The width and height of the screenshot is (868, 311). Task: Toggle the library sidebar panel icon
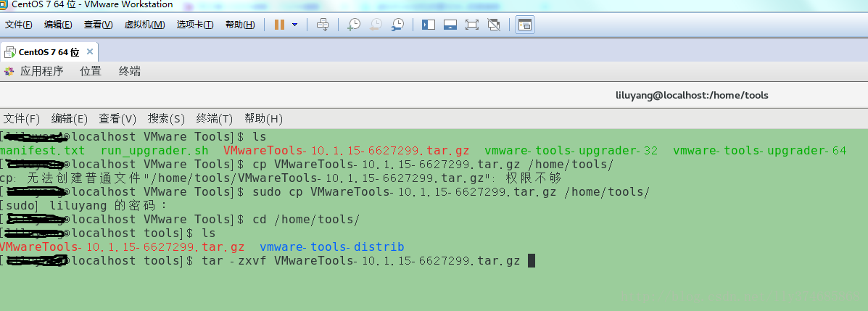(x=429, y=25)
